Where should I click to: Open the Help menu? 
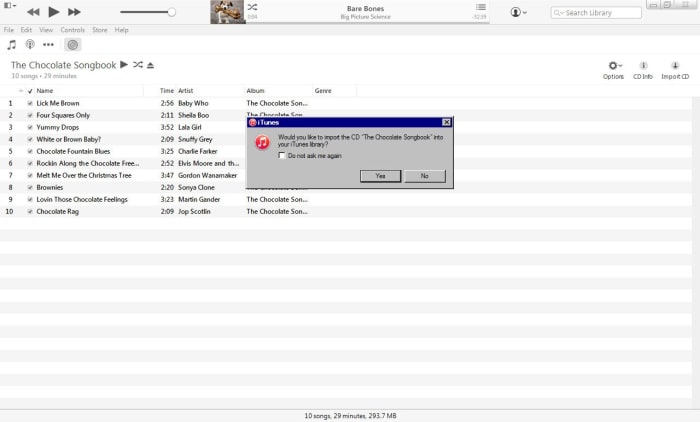(121, 30)
